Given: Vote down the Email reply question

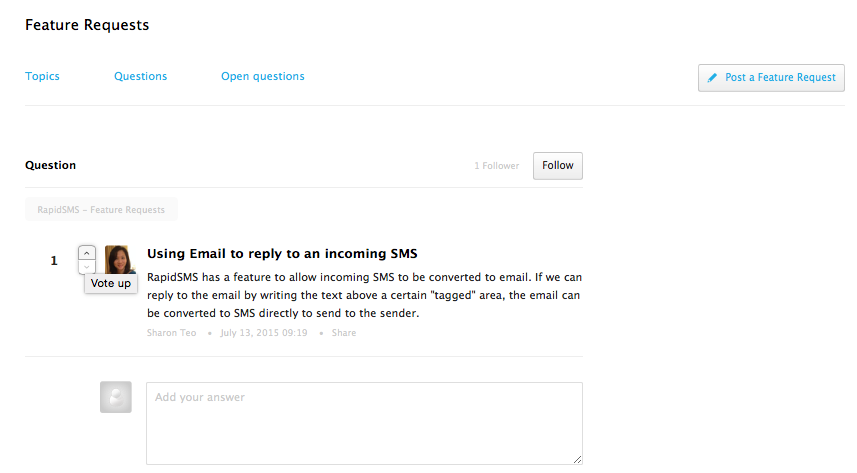Looking at the screenshot, I should 87,266.
